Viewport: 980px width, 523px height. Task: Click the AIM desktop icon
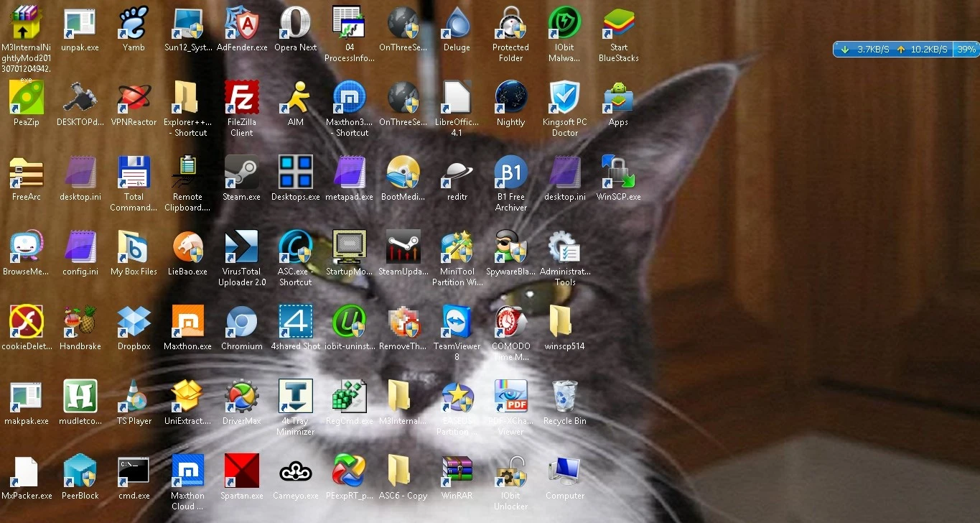(x=296, y=97)
